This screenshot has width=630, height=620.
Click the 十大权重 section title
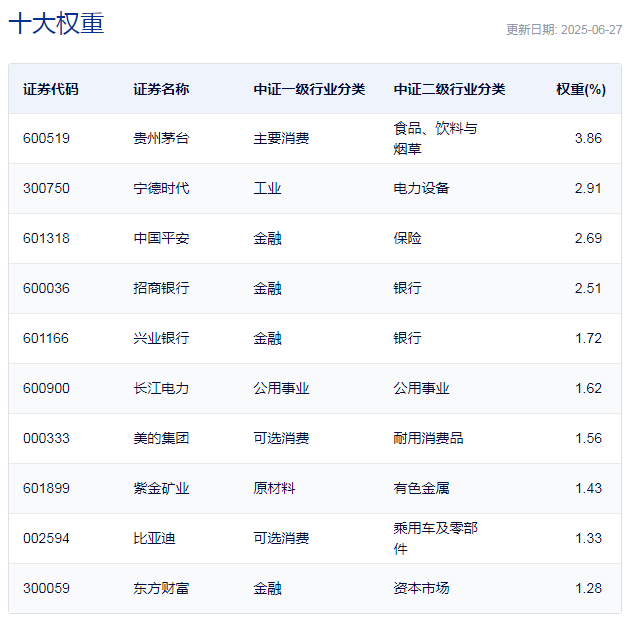[x=56, y=24]
